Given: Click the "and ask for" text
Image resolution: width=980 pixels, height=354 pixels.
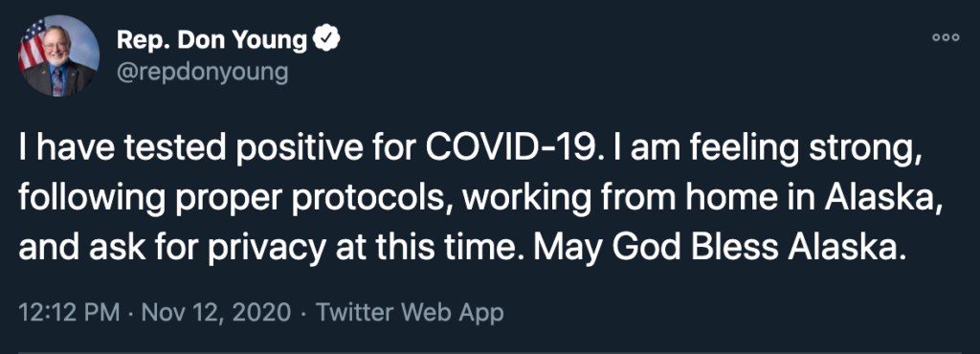Looking at the screenshot, I should point(108,248).
